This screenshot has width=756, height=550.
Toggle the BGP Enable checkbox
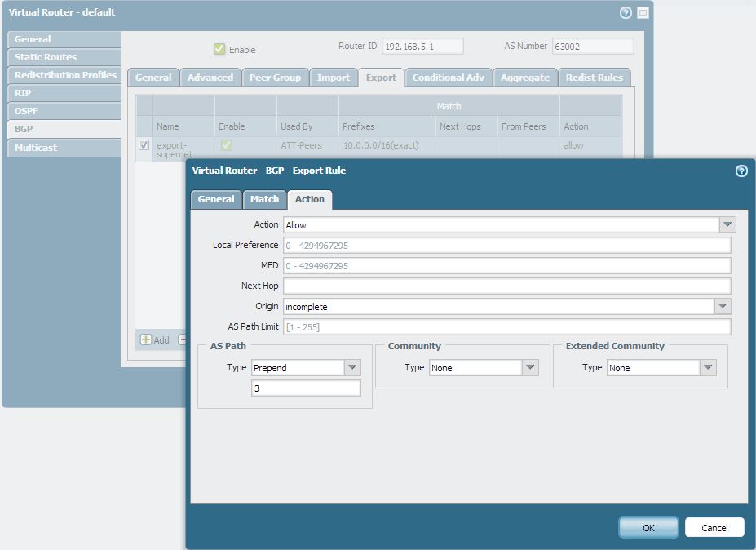click(x=219, y=49)
